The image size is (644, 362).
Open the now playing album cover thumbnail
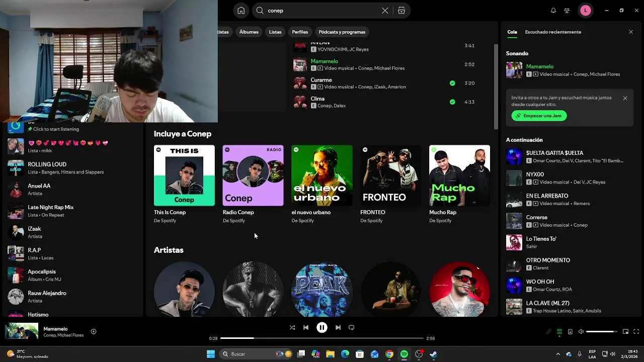22,331
